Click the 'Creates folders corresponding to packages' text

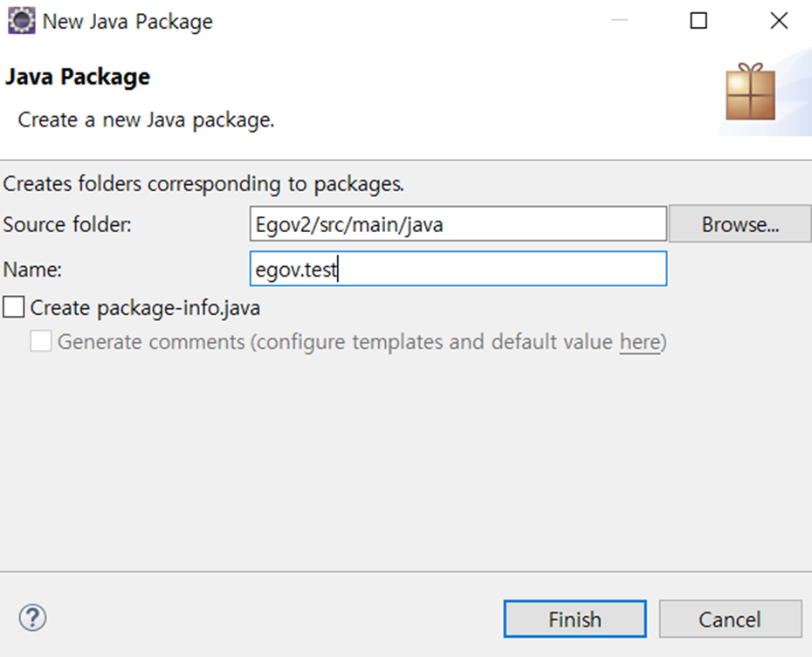point(203,184)
